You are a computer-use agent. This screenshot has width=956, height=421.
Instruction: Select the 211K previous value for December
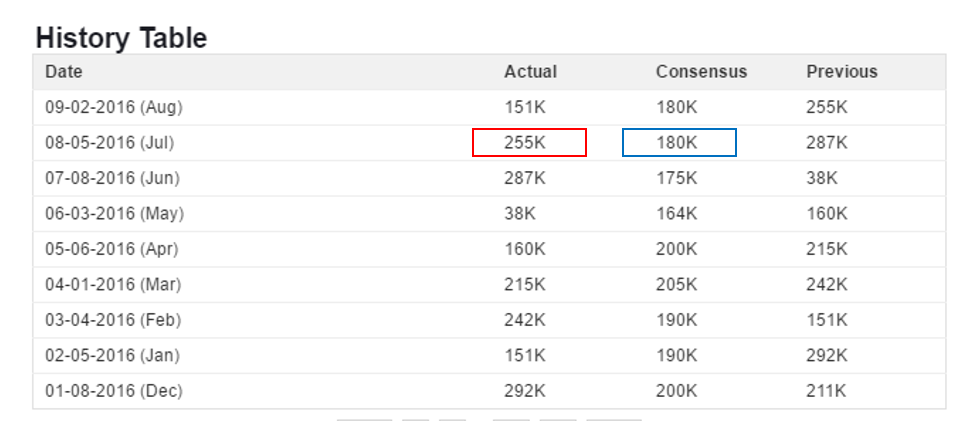point(827,391)
